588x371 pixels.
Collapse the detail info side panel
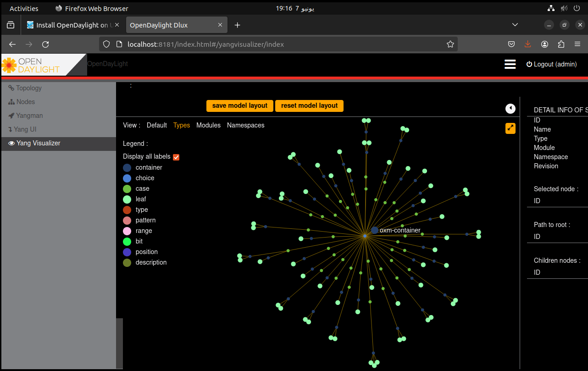coord(510,109)
